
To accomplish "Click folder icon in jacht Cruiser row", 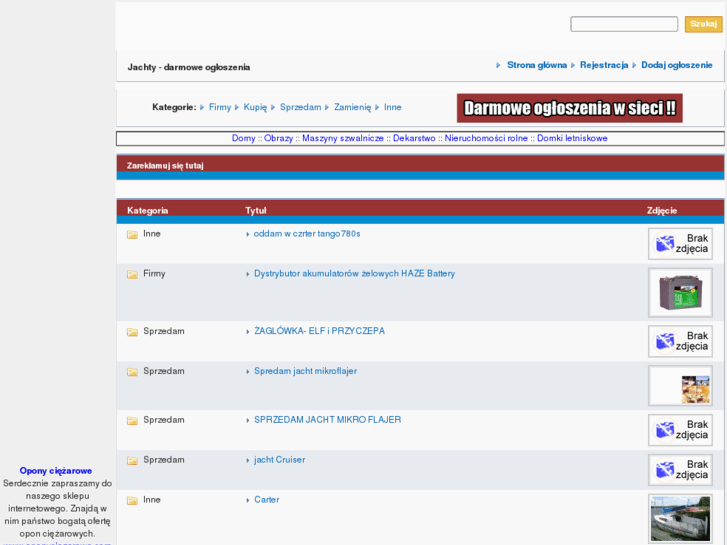I will click(x=132, y=460).
